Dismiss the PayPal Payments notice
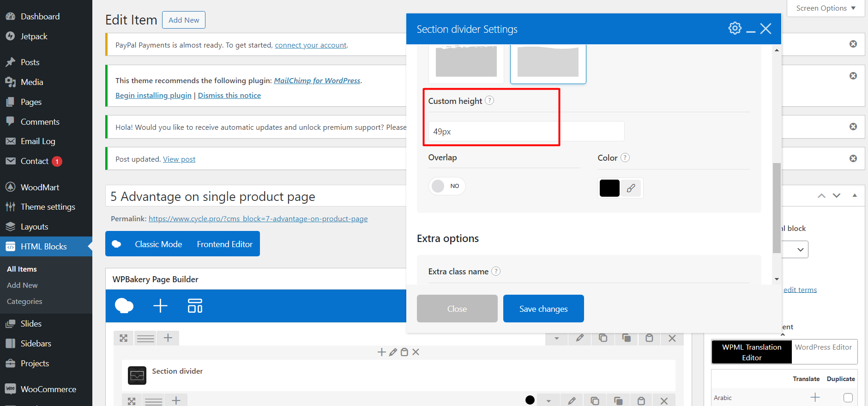 [853, 44]
